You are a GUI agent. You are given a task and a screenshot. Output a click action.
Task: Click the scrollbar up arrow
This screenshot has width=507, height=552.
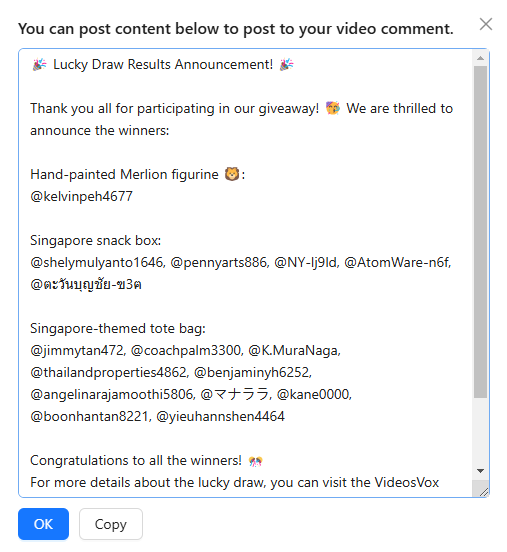coord(480,58)
